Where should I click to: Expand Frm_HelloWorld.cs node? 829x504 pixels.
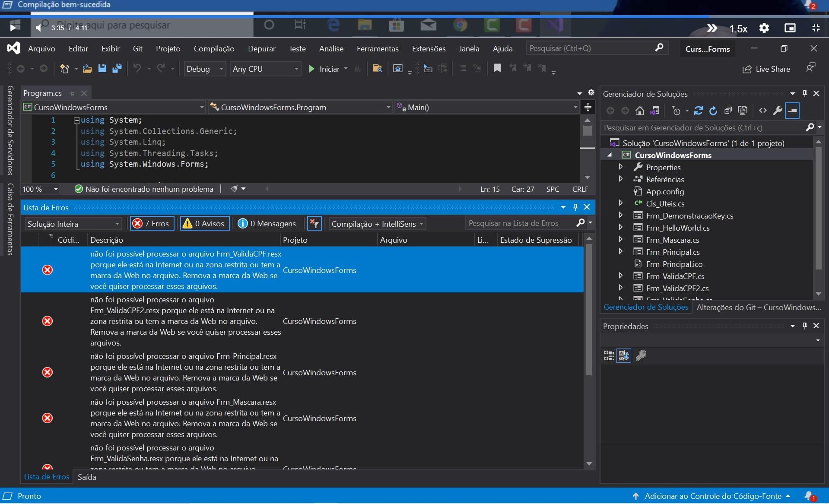coord(621,227)
